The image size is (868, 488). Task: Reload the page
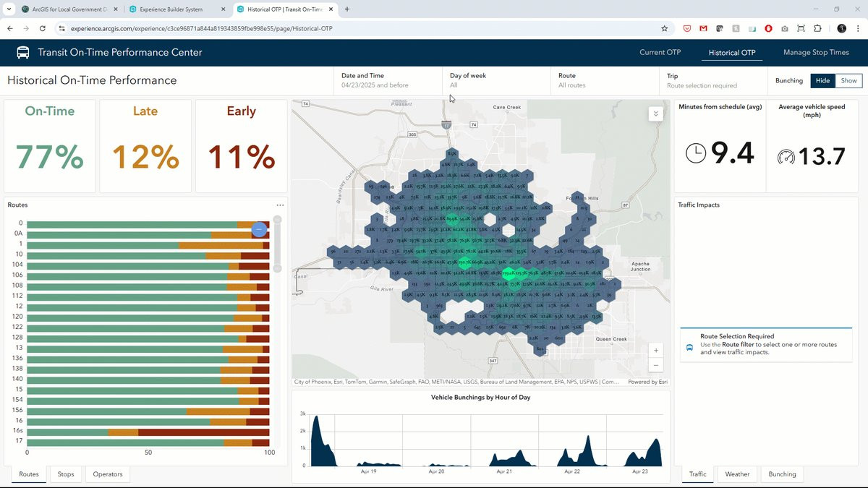point(43,28)
